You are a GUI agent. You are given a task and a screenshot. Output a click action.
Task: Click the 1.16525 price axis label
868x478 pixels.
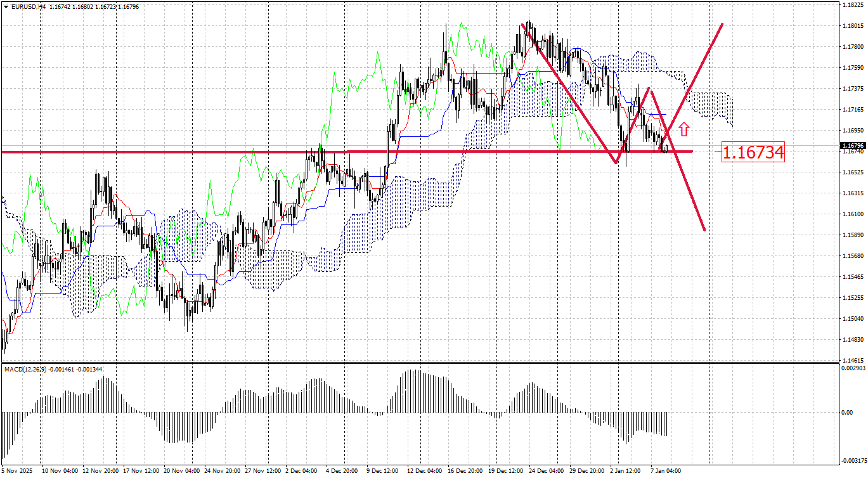(853, 172)
